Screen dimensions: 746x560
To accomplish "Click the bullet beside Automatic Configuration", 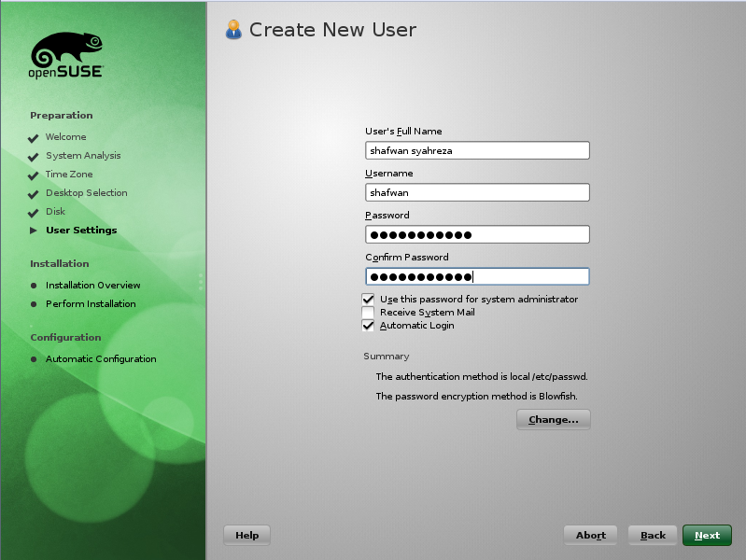I will click(34, 359).
